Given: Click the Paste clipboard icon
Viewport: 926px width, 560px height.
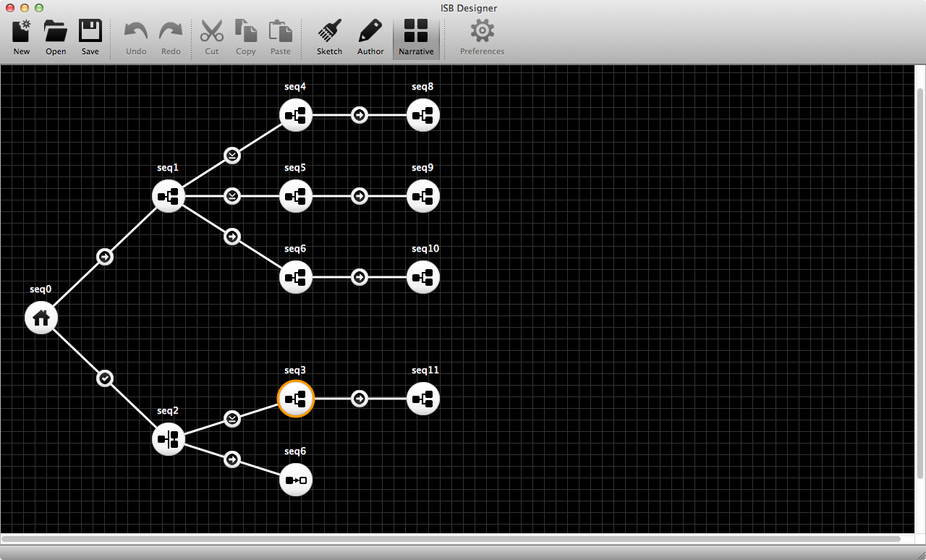Looking at the screenshot, I should click(x=281, y=32).
